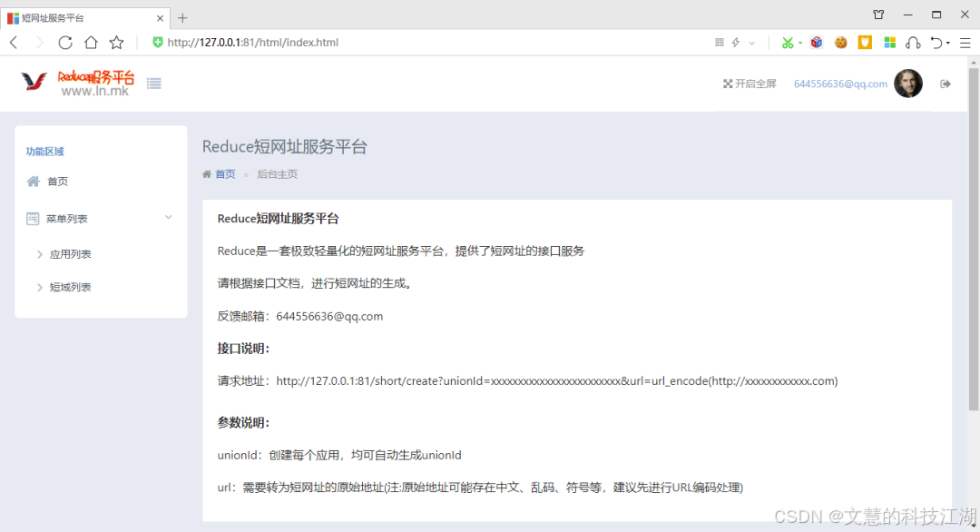The height and width of the screenshot is (532, 980).
Task: Collapse 菜单列表 using its chevron
Action: [x=168, y=218]
